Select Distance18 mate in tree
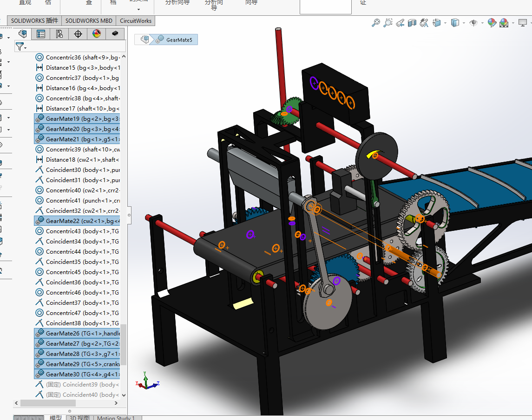Viewport: 532px width, 420px height. pyautogui.click(x=77, y=159)
